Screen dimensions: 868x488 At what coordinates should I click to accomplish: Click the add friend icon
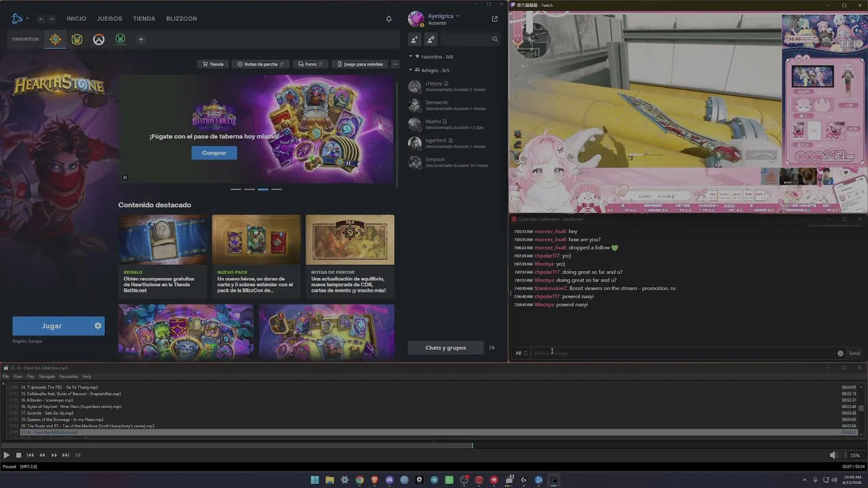point(414,39)
